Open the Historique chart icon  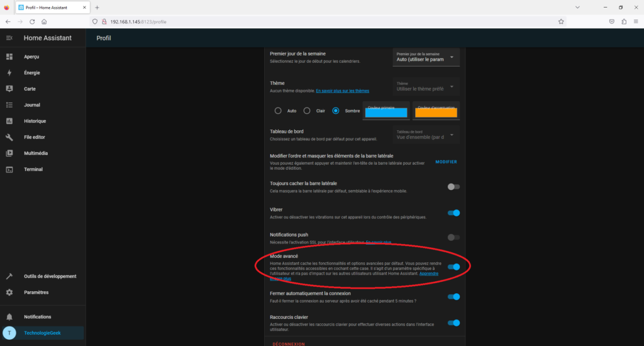coord(9,121)
